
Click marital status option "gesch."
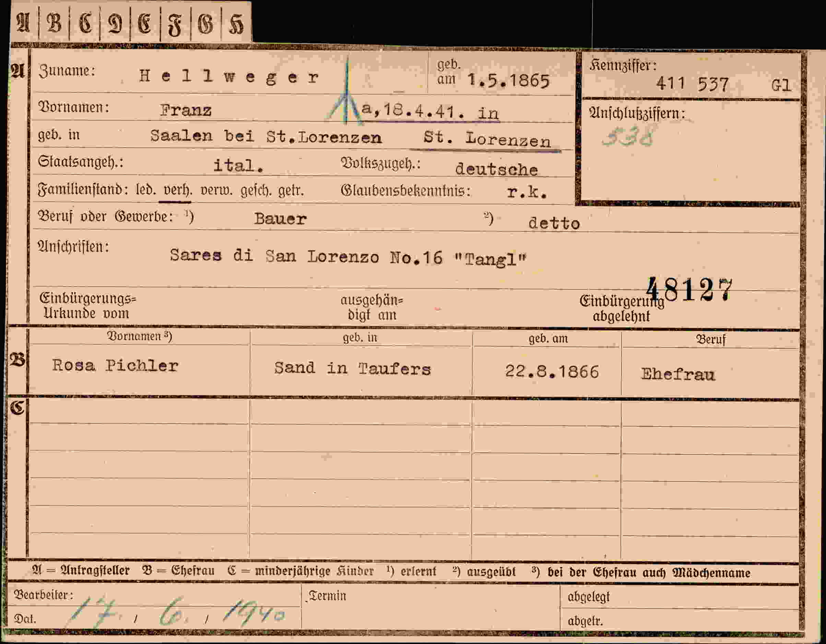256,191
